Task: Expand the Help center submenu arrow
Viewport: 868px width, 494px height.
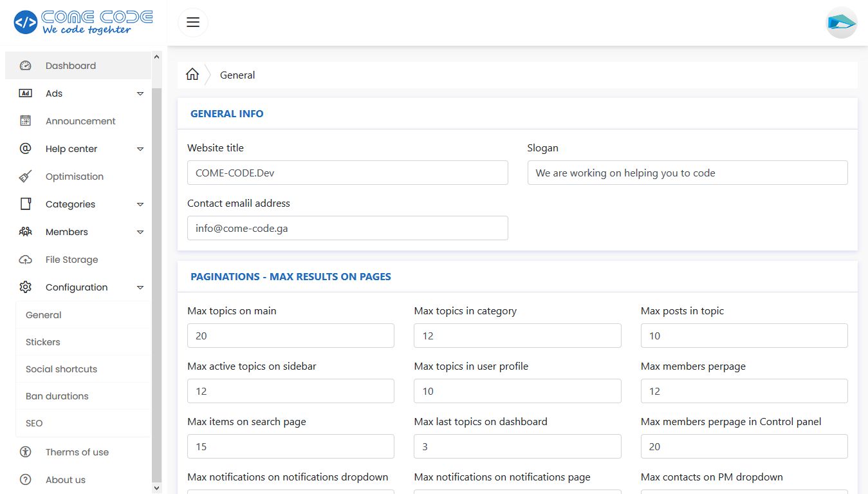Action: click(140, 149)
